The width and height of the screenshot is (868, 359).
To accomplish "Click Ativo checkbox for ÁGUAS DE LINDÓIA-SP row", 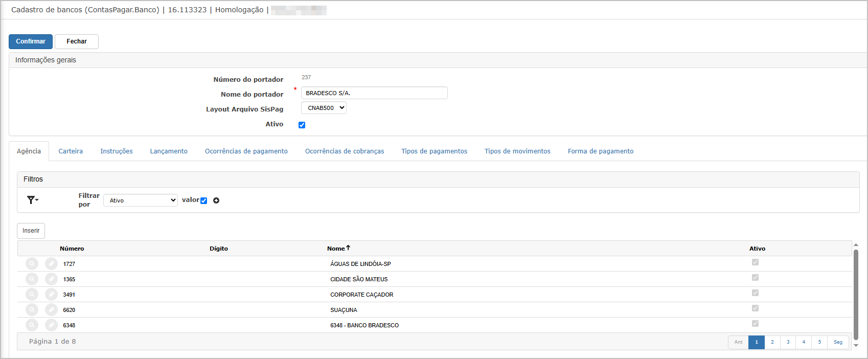I will (x=755, y=262).
